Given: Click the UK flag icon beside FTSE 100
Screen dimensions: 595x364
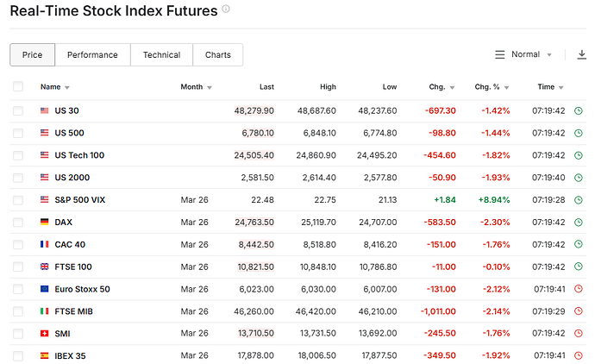Looking at the screenshot, I should 45,267.
